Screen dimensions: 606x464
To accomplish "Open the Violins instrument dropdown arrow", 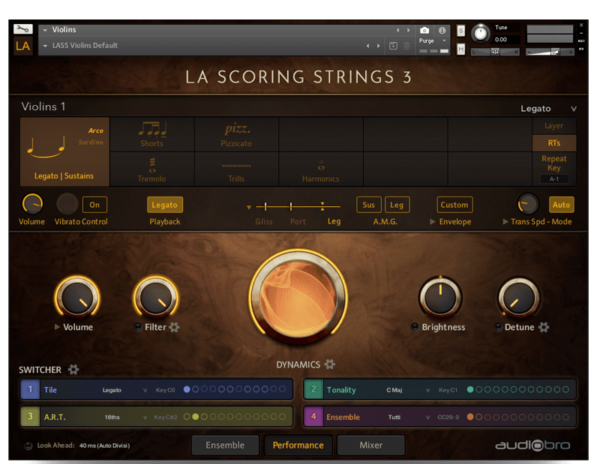I will point(45,30).
